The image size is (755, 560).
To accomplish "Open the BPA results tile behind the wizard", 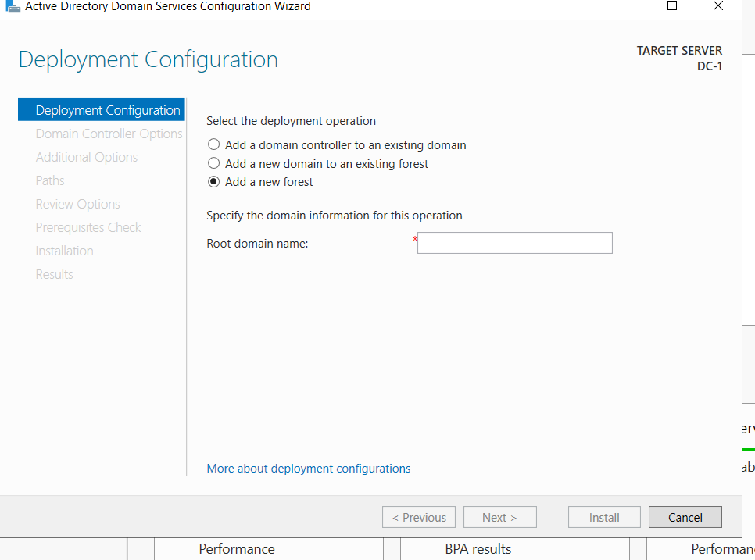I will 478,549.
